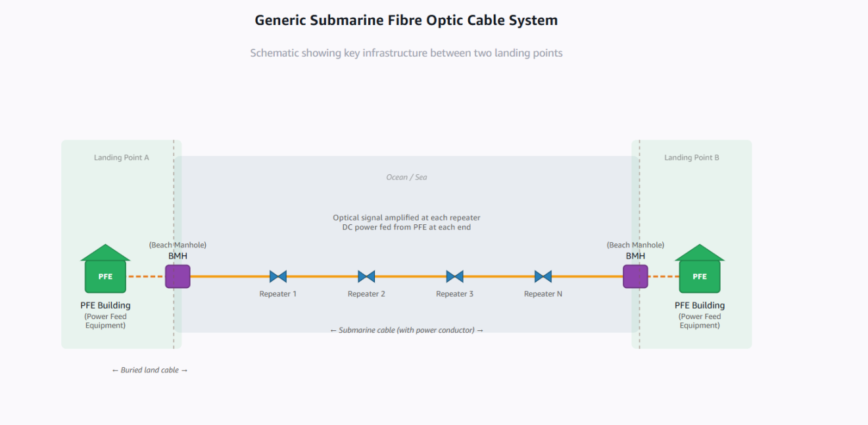This screenshot has width=868, height=425.
Task: Select the purple BMH box at Landing Point B
Action: pos(635,276)
